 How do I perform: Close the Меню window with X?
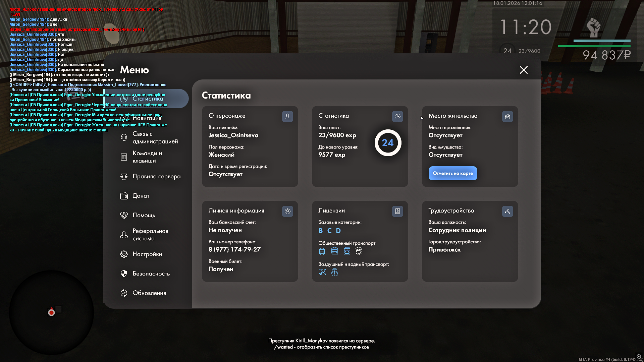(x=524, y=70)
